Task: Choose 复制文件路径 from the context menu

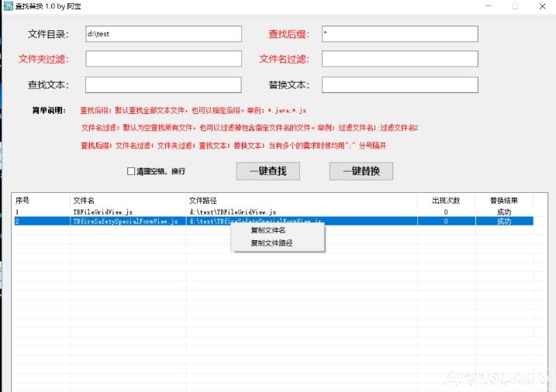Action: click(x=271, y=243)
